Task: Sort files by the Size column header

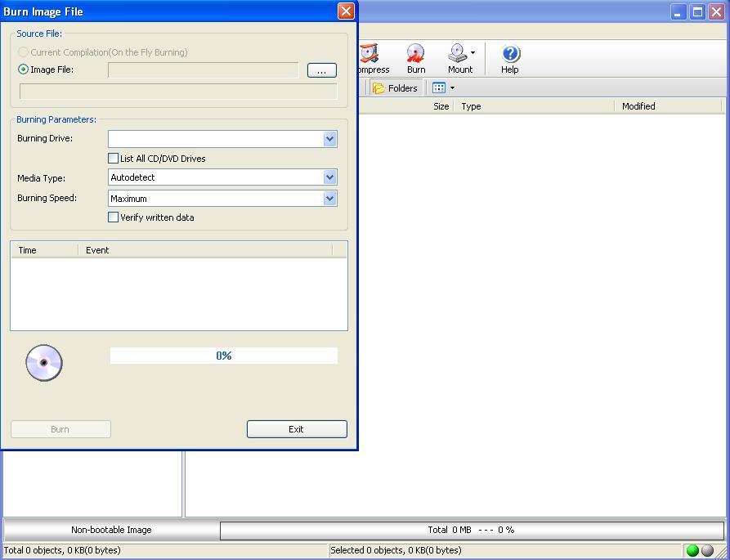Action: (x=441, y=106)
